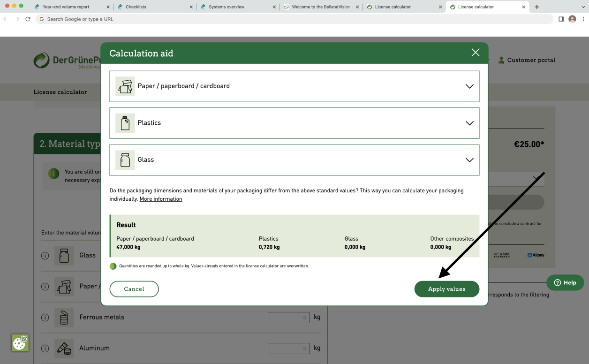Reload the page using browser refresh icon
Screen dimensions: 589x364
tap(28, 19)
